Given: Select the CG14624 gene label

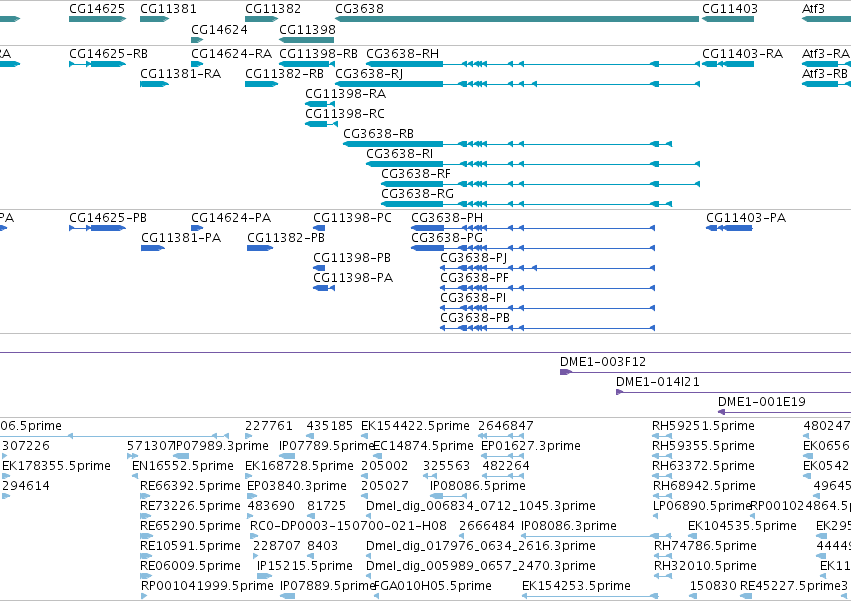Looking at the screenshot, I should (219, 29).
